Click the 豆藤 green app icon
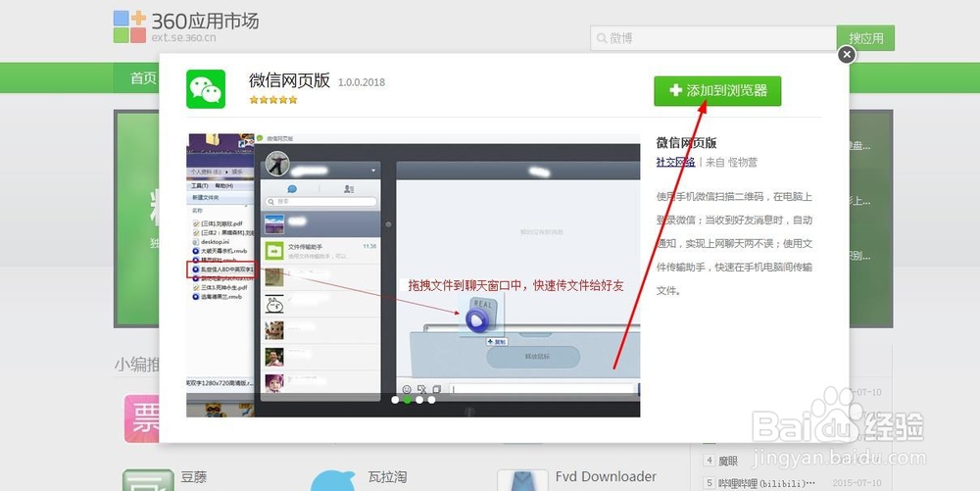Screen dimensions: 980x491 pyautogui.click(x=148, y=480)
